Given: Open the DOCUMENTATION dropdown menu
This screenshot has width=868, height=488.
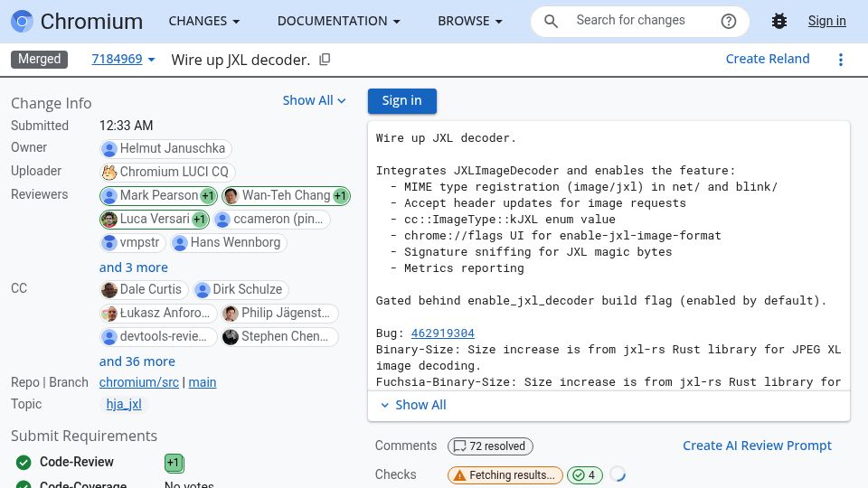Looking at the screenshot, I should (338, 21).
